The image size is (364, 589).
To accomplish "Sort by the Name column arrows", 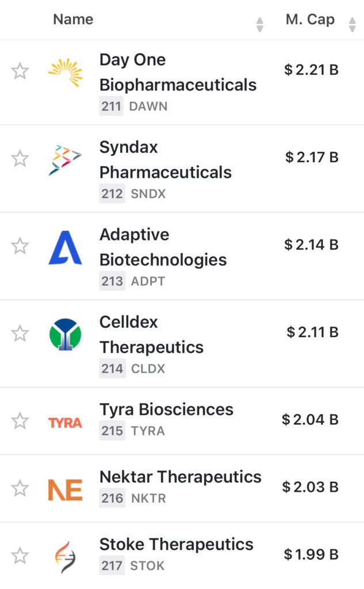I will [x=260, y=24].
